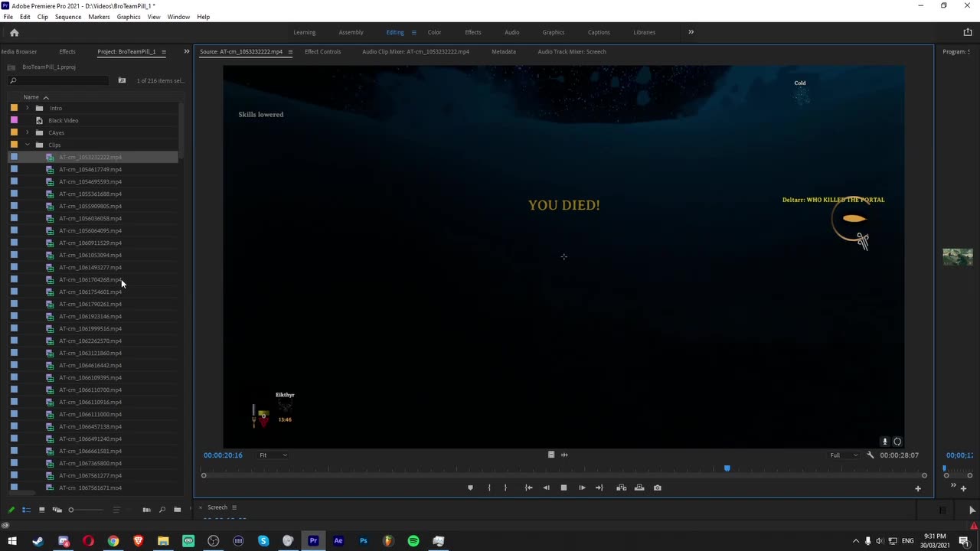Viewport: 980px width, 551px height.
Task: Click the Home icon in workspace bar
Action: [14, 32]
